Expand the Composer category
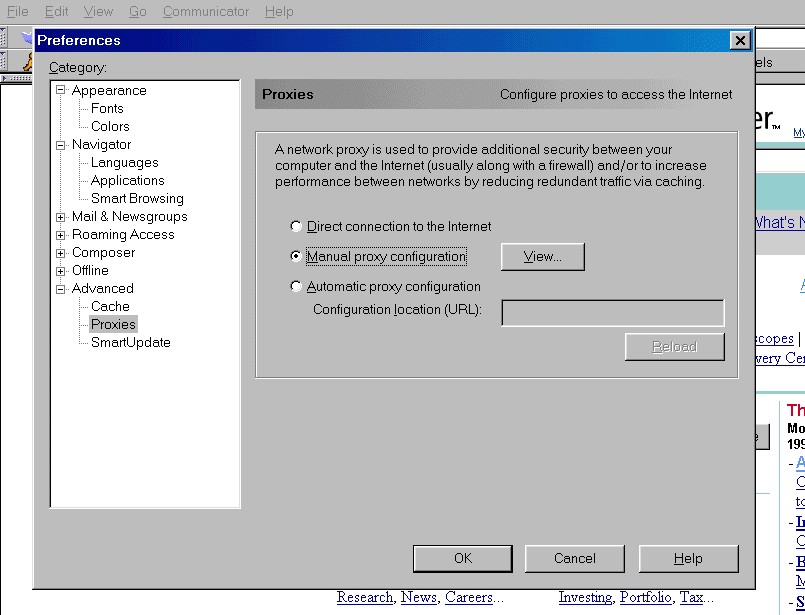The height and width of the screenshot is (615, 805). coord(61,253)
